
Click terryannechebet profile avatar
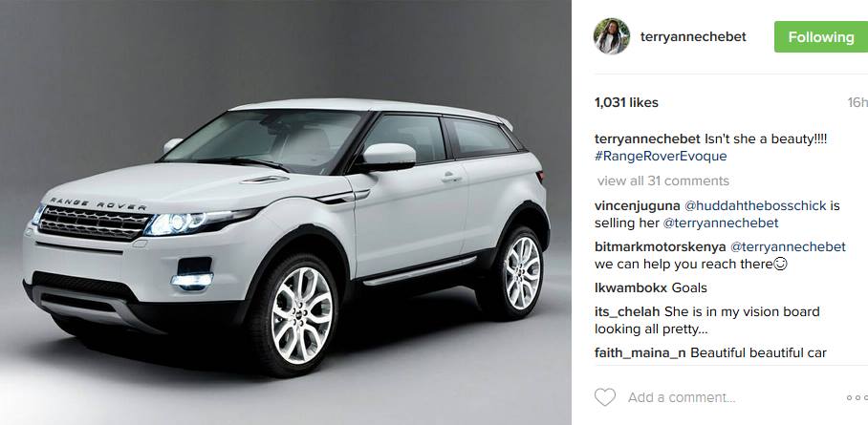[612, 36]
